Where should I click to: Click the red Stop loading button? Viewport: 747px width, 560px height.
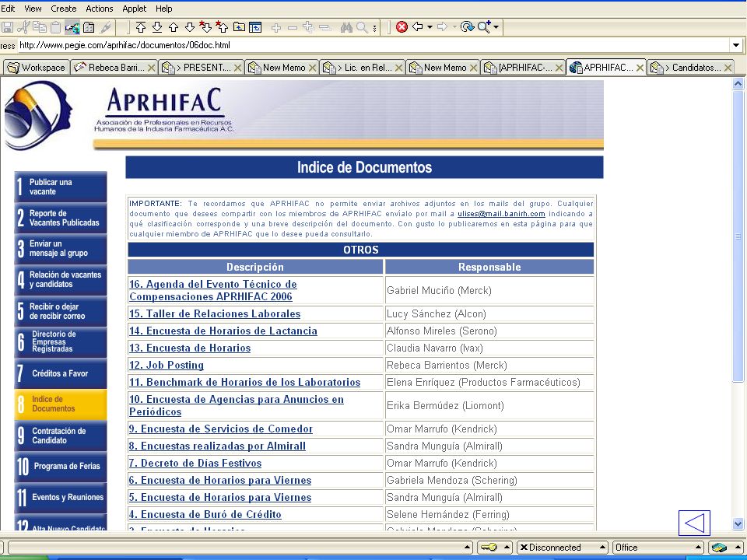pos(402,27)
